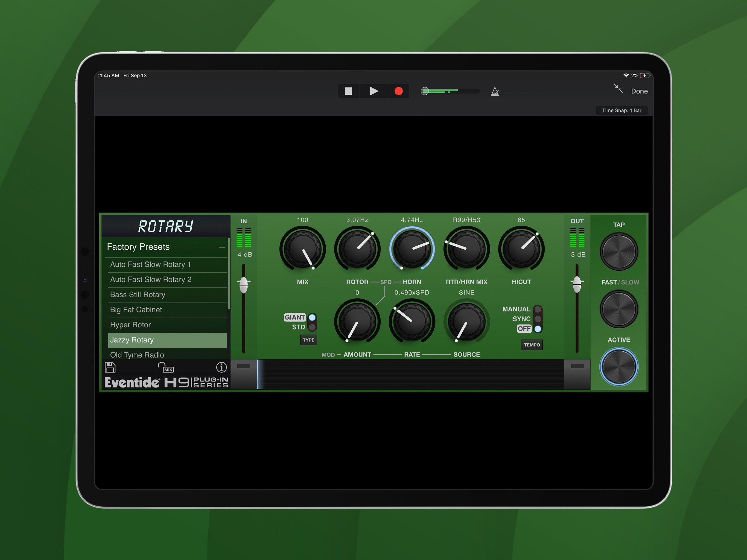
Task: Open the plug-in info icon
Action: 221,367
